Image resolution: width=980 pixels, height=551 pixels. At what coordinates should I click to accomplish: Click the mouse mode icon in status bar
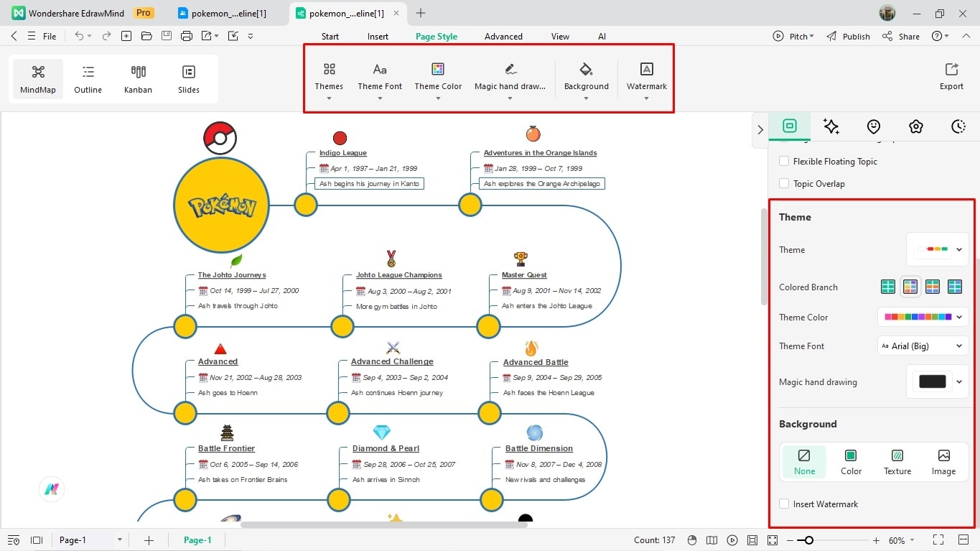[692, 540]
